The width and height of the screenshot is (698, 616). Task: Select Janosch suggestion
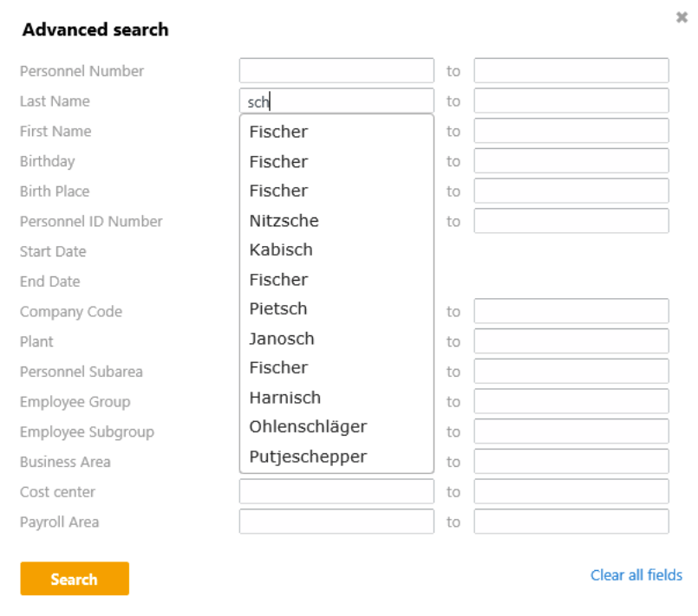click(x=282, y=339)
